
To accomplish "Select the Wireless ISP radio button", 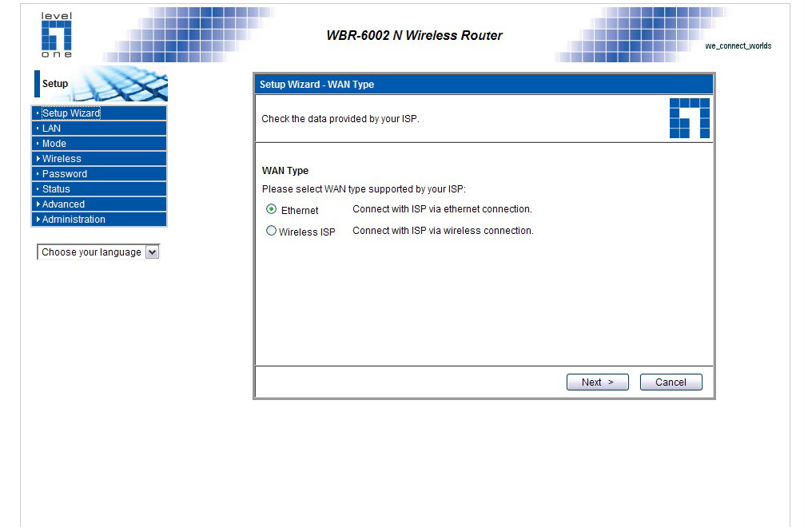I will coord(272,231).
